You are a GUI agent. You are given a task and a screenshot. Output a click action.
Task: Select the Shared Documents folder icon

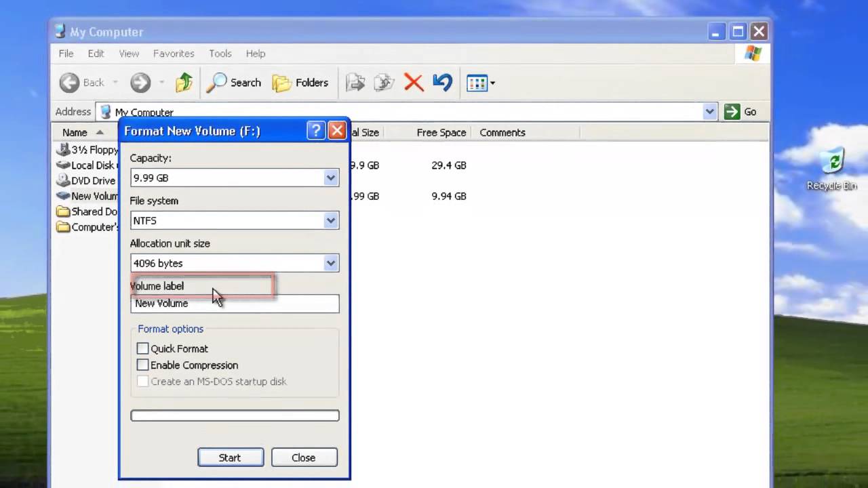click(x=63, y=211)
